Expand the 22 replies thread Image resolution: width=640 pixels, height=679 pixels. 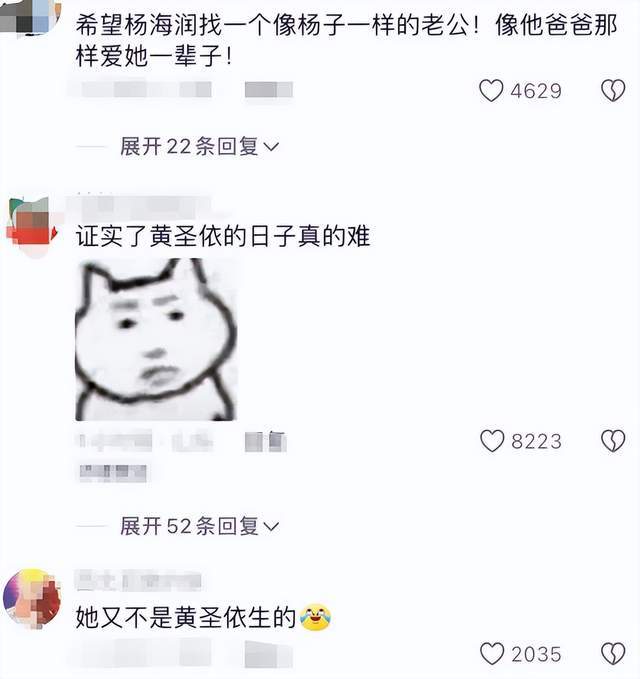(x=200, y=146)
